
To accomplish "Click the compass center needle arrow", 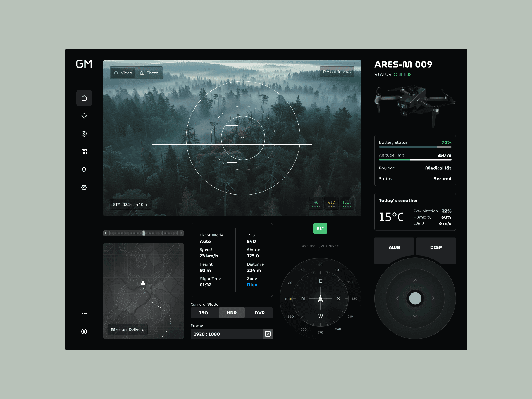I will point(321,298).
